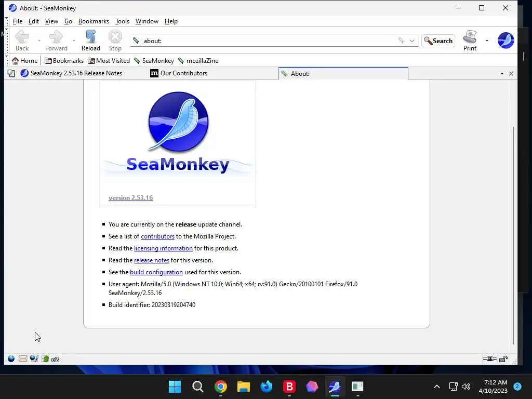
Task: Open Address Book from status bar icon
Action: tap(45, 358)
